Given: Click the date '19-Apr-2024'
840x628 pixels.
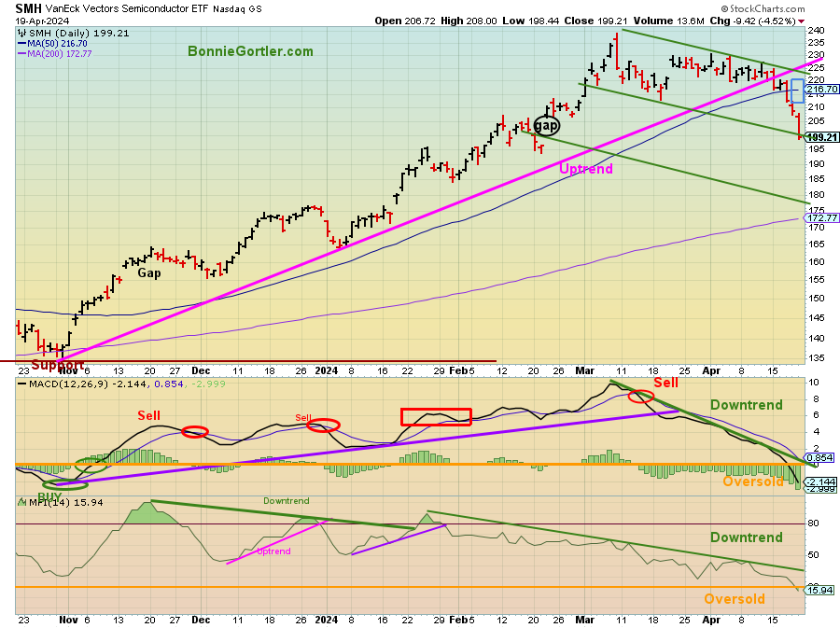Looking at the screenshot, I should point(42,21).
